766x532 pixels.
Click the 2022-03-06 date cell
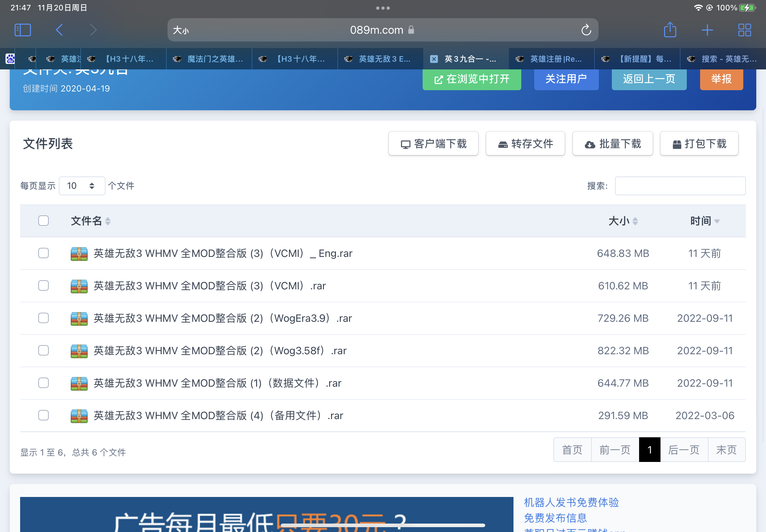coord(705,416)
